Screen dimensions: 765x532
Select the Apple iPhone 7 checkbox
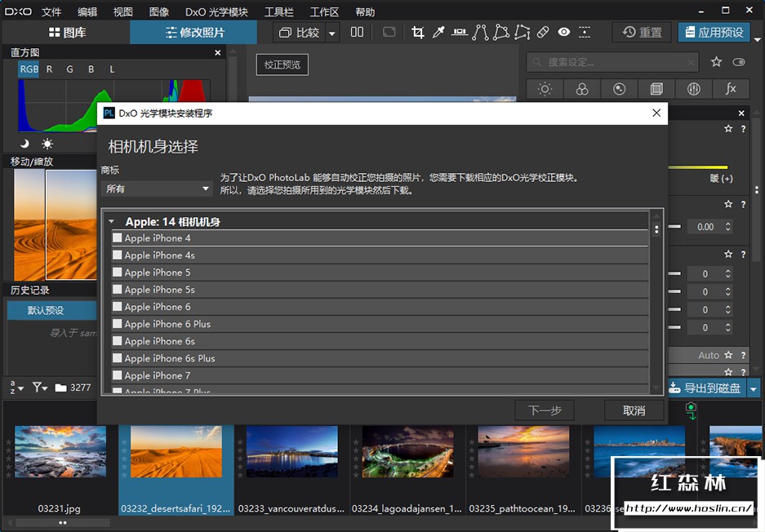click(117, 375)
